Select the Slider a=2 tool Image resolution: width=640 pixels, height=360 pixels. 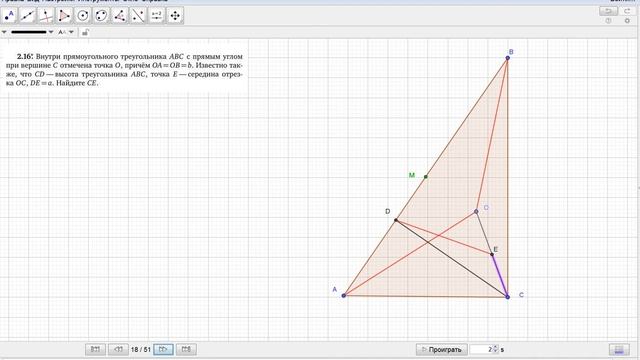pyautogui.click(x=157, y=16)
